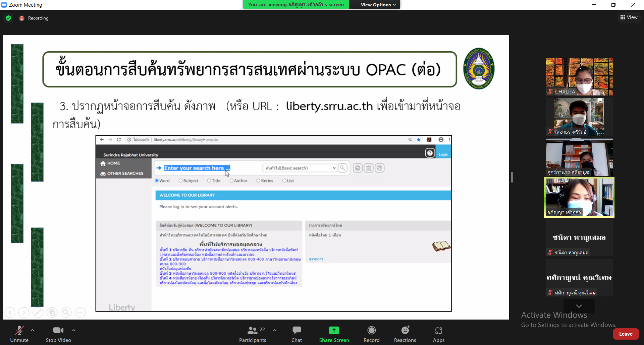Expand the participants options caret

pyautogui.click(x=275, y=330)
